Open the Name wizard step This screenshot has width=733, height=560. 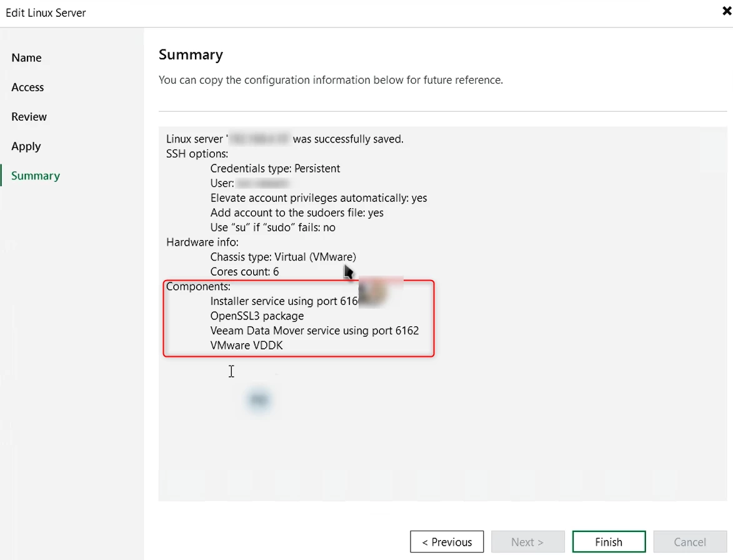coord(27,58)
